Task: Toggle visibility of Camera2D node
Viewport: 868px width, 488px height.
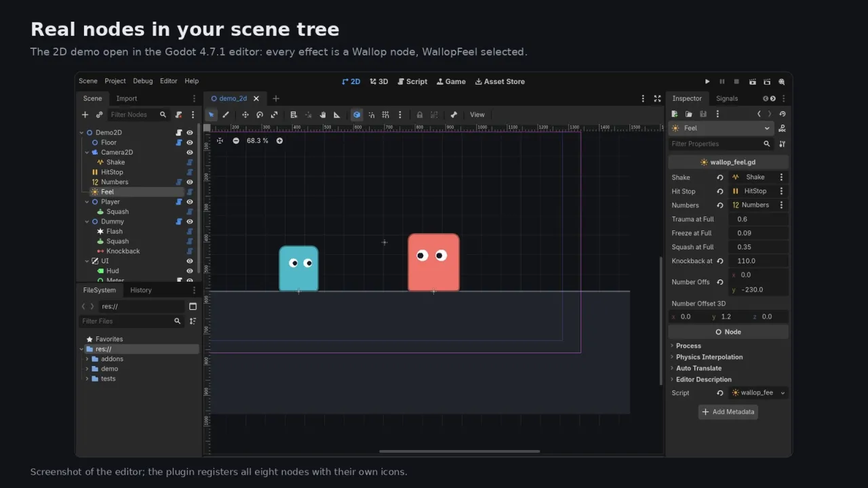Action: click(190, 152)
